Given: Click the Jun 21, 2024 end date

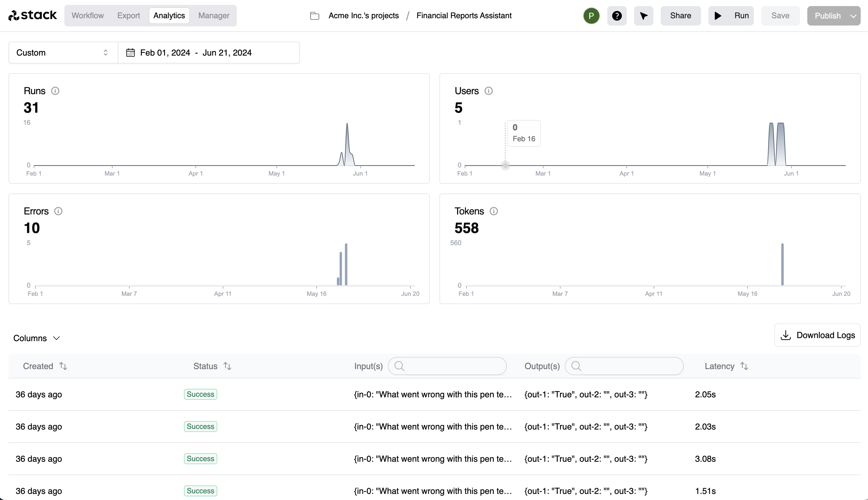Looking at the screenshot, I should [227, 53].
